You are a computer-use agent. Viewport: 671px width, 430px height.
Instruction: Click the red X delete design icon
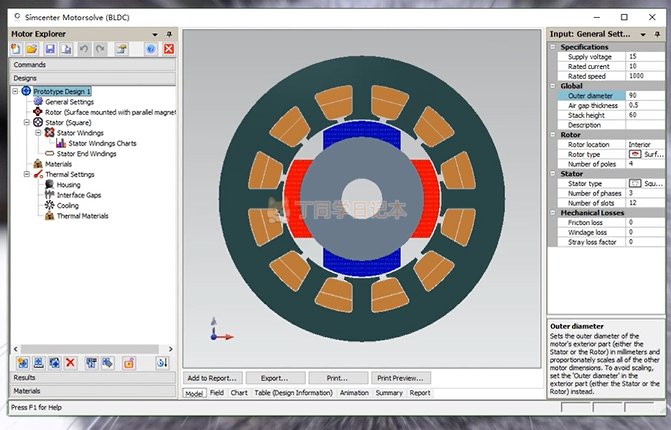(x=168, y=49)
